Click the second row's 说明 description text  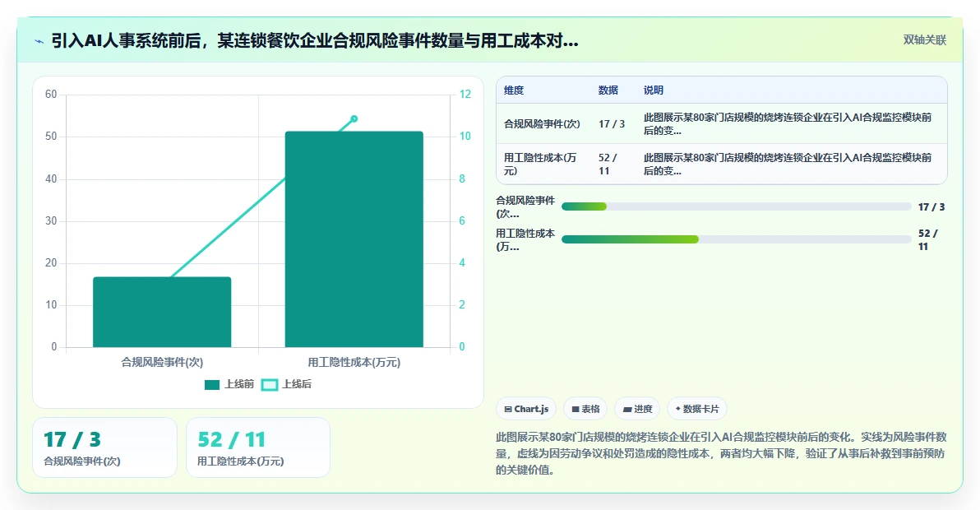pyautogui.click(x=788, y=164)
